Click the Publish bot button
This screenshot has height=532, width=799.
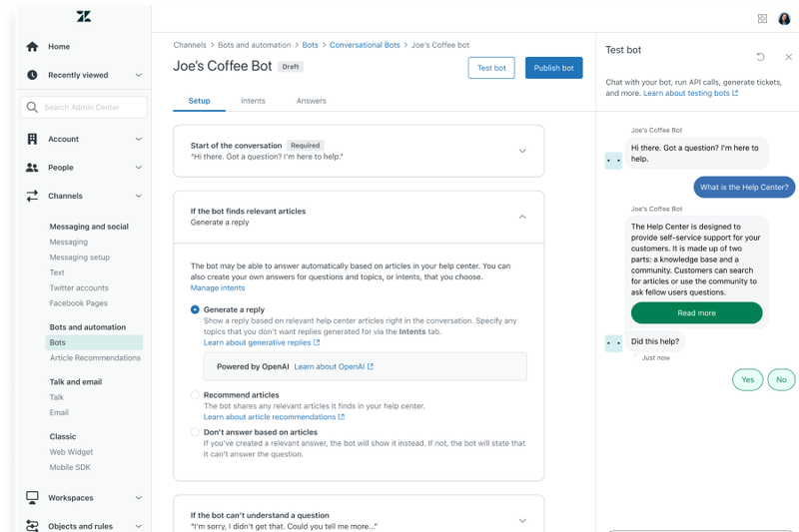(x=553, y=68)
